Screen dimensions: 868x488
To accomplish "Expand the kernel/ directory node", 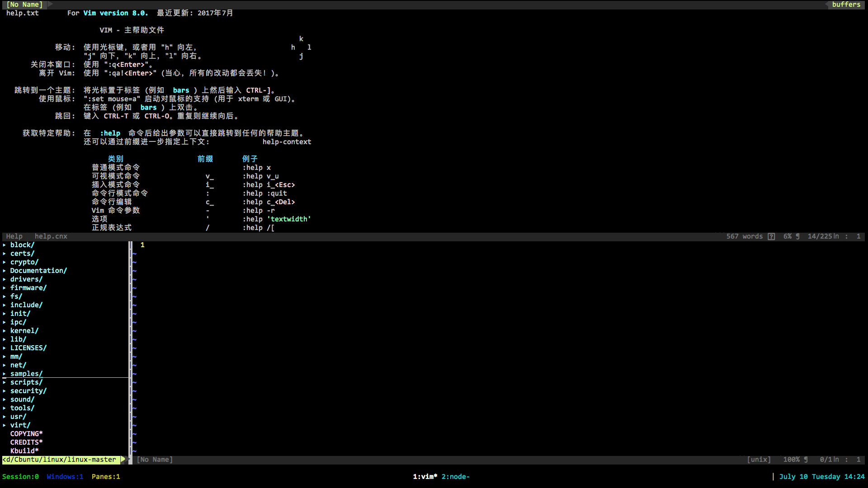I will (x=5, y=331).
